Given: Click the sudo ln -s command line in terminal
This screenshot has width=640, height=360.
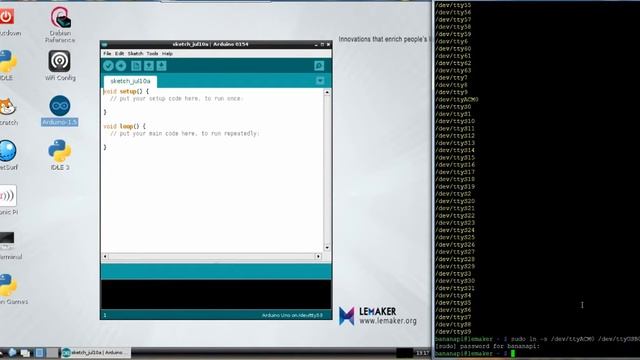Looking at the screenshot, I should click(x=537, y=339).
